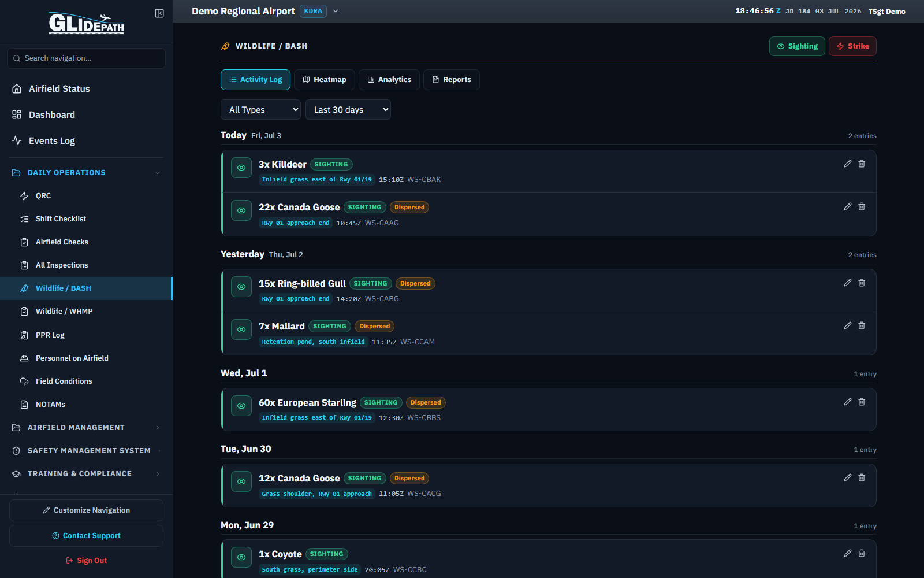
Task: Focus the Search navigation field
Action: point(86,58)
